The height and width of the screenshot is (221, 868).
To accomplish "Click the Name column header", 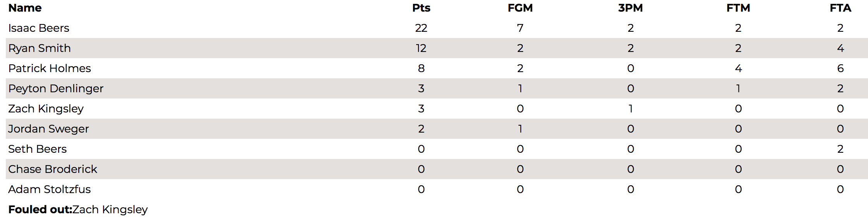I will (25, 8).
